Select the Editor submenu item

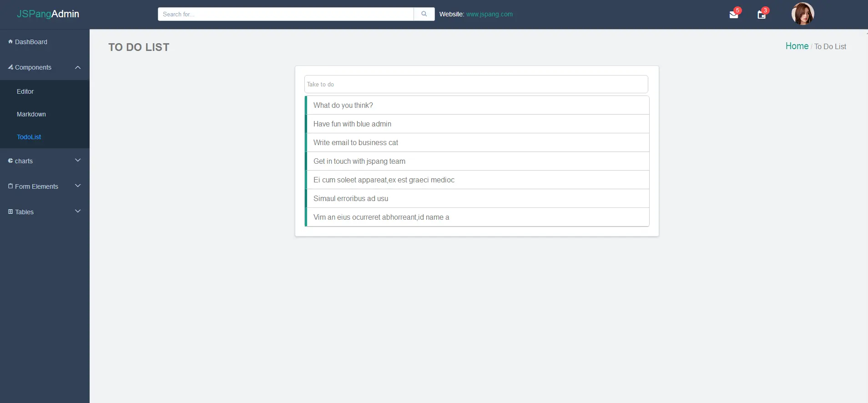[45, 91]
